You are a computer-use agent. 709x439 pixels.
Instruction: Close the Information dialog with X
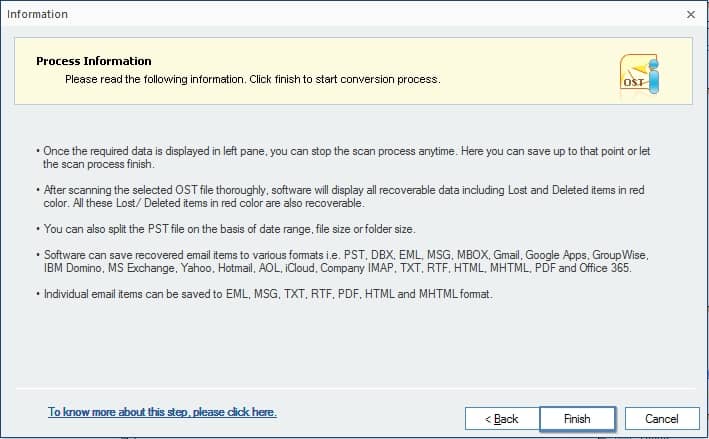click(x=691, y=14)
